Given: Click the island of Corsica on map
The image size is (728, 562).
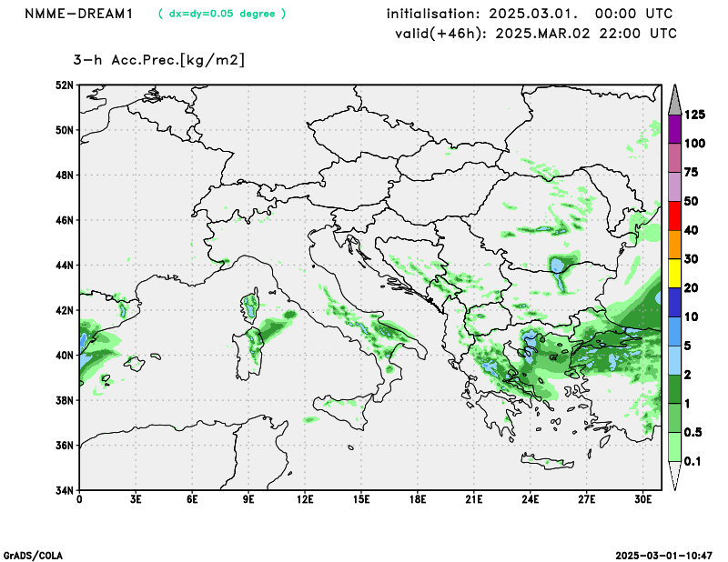Looking at the screenshot, I should coord(251,306).
